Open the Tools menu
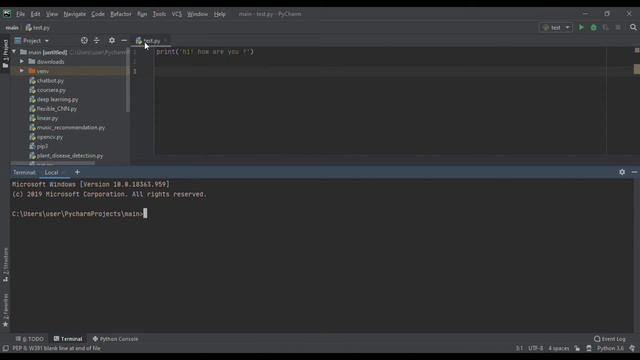 coord(159,14)
